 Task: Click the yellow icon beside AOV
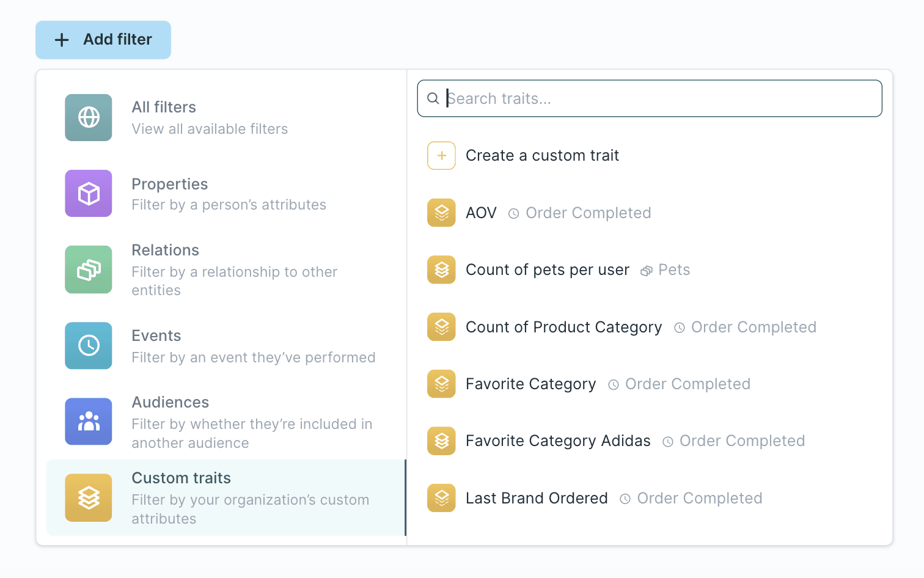(441, 213)
